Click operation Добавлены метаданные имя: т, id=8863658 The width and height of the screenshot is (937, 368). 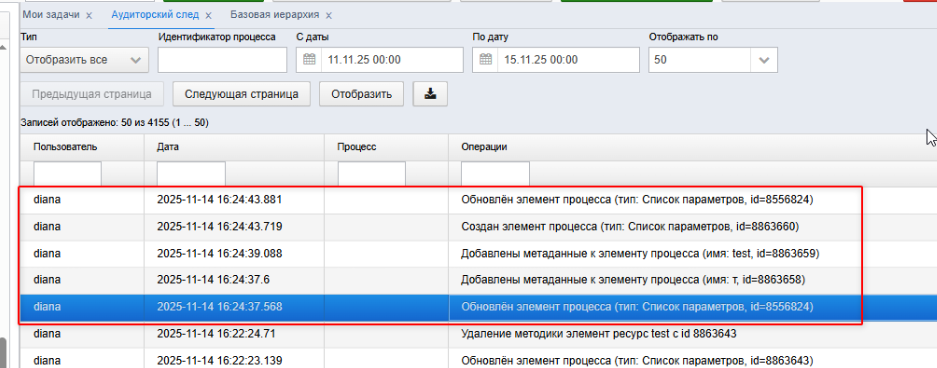633,280
